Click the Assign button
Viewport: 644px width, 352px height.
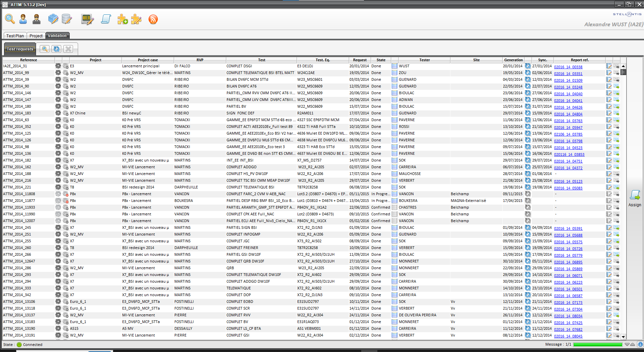pos(635,198)
